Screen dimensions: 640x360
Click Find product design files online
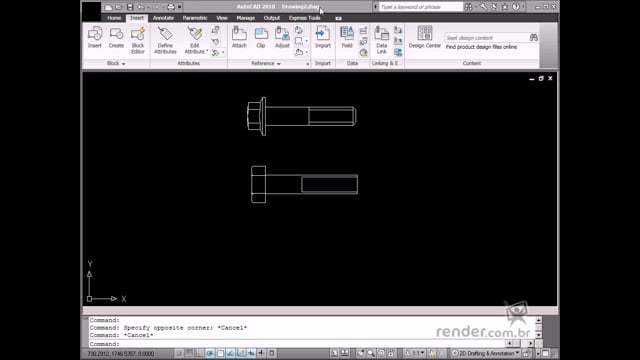[481, 47]
